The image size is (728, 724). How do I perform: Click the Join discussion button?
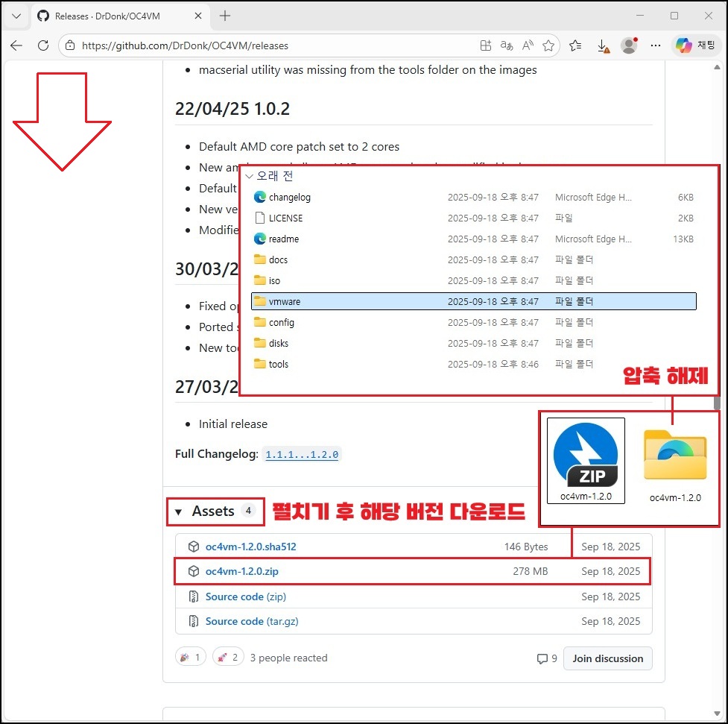point(608,658)
